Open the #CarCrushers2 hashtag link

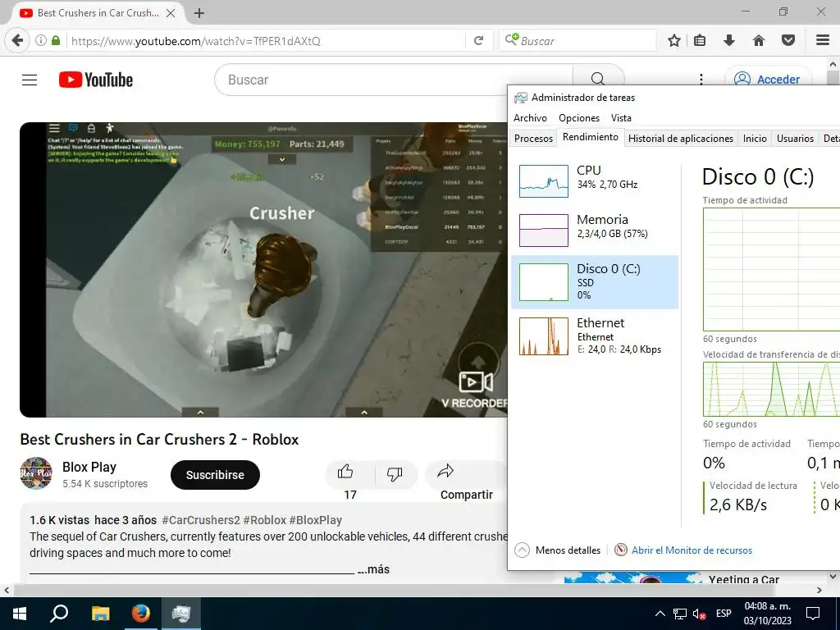point(201,520)
